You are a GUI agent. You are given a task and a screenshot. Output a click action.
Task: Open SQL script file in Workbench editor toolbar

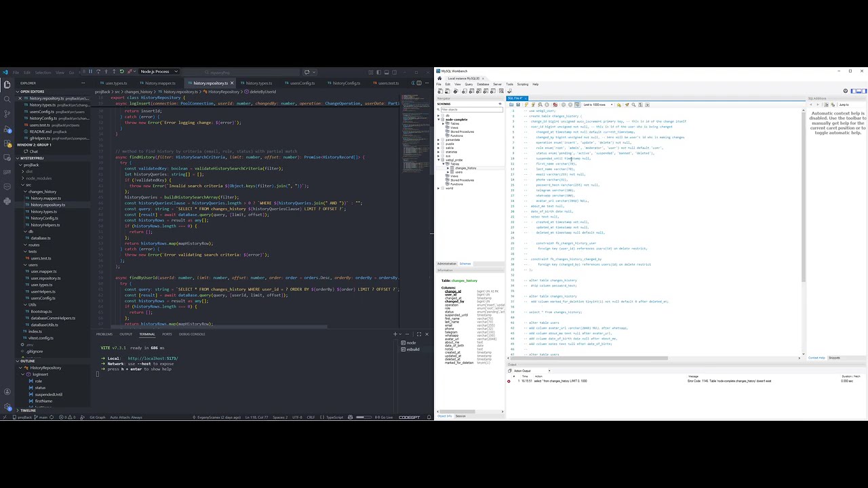coord(511,104)
